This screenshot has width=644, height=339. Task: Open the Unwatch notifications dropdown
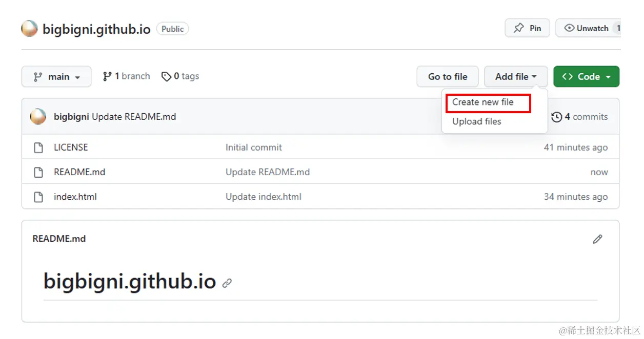(588, 28)
